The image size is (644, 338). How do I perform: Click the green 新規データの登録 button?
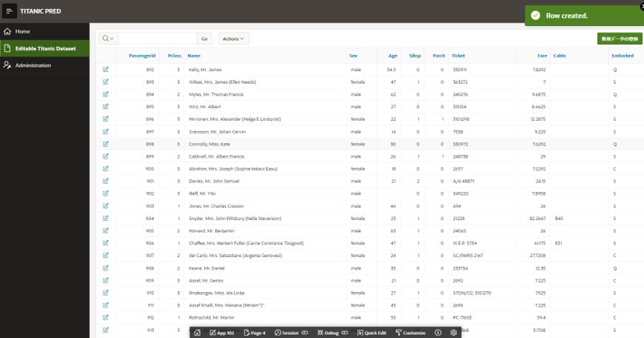620,39
